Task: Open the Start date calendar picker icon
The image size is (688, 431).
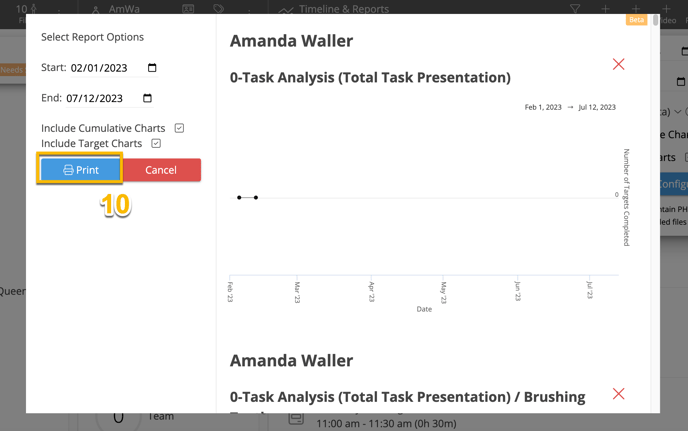Action: point(152,68)
